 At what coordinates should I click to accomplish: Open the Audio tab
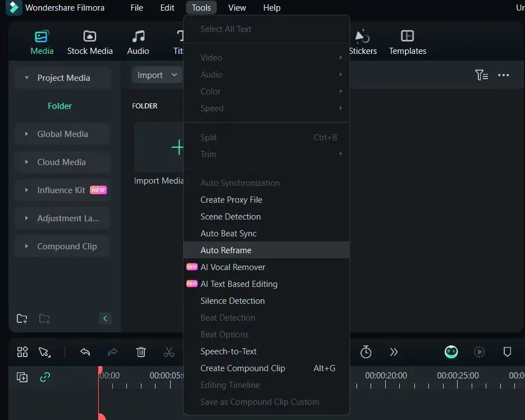click(138, 43)
